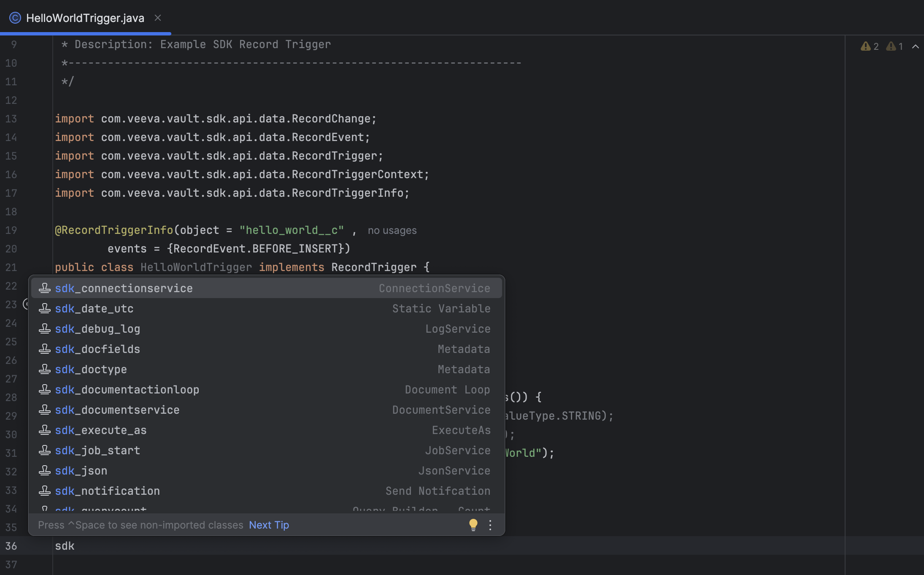Choose sdk_job_start from the suggestions
This screenshot has width=924, height=575.
[x=267, y=450]
